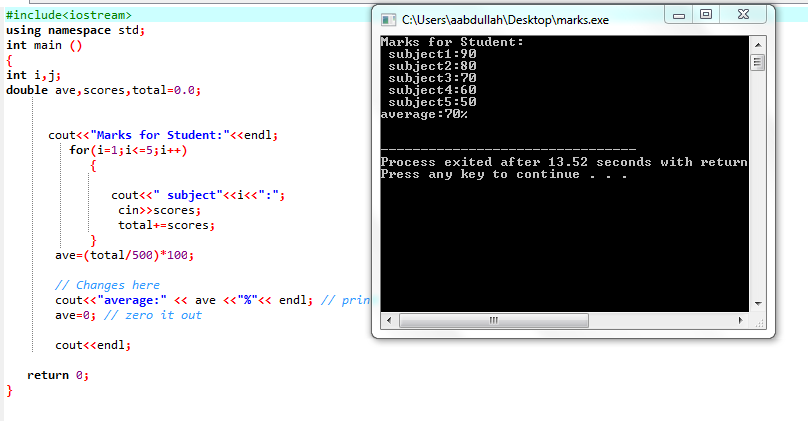Click the console horizontal scrollbar thumb
Image resolution: width=808 pixels, height=421 pixels.
pos(494,321)
